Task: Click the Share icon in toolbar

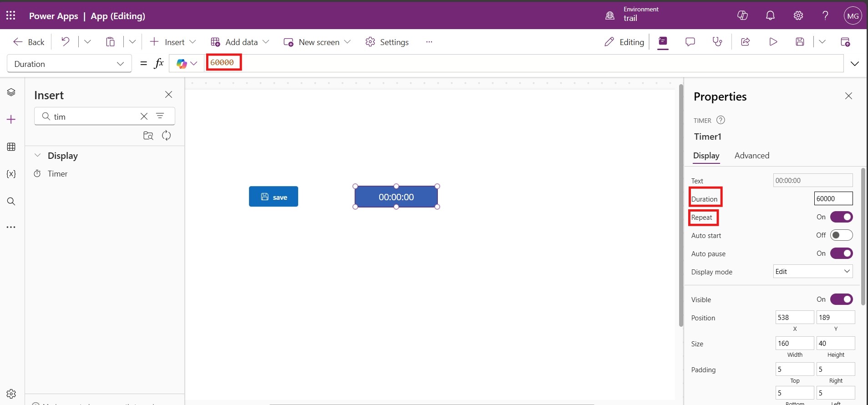Action: pyautogui.click(x=746, y=42)
